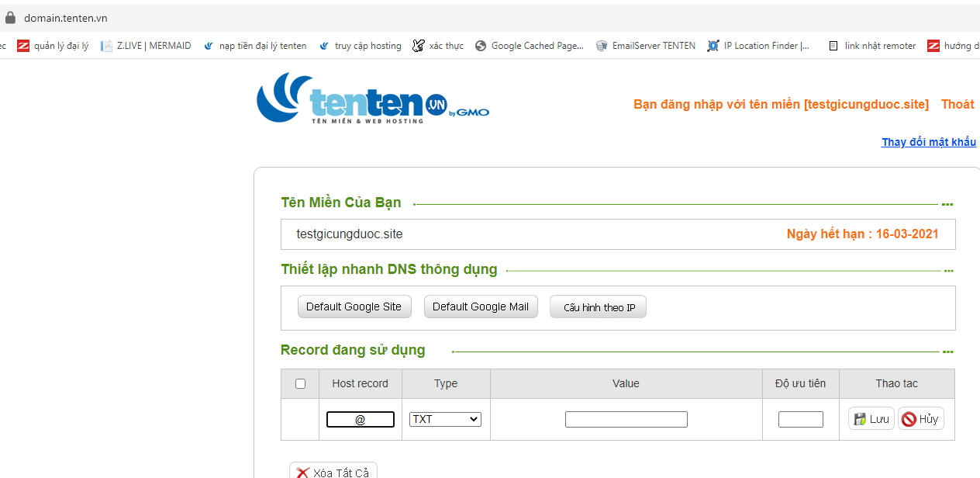Open the Z.LIVE | MERMAID bookmark

(x=146, y=46)
